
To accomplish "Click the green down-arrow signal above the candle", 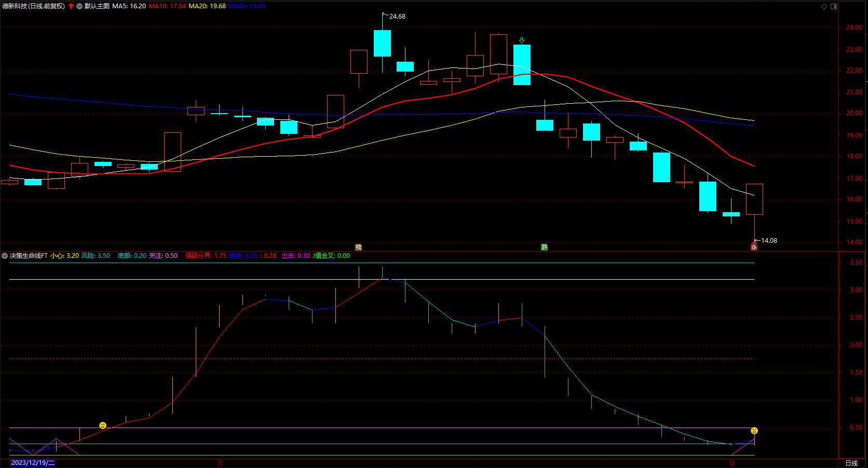I will 522,40.
